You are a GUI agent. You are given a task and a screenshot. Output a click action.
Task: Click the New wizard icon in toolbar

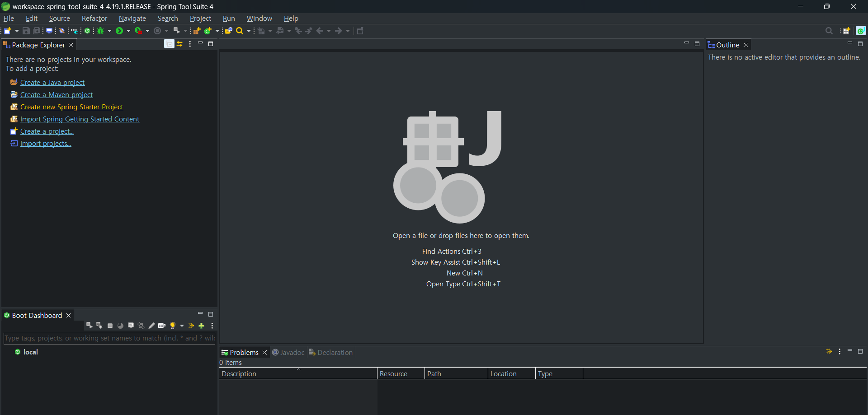pyautogui.click(x=8, y=31)
